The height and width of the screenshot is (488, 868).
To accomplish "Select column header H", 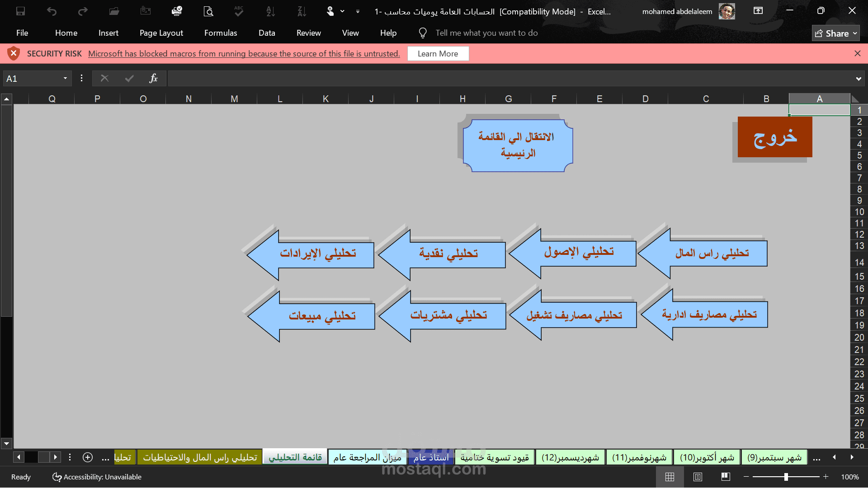I will pyautogui.click(x=462, y=99).
